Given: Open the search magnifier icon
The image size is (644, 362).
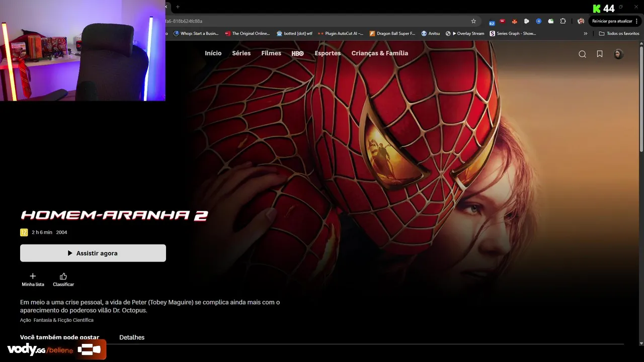Looking at the screenshot, I should (x=582, y=54).
